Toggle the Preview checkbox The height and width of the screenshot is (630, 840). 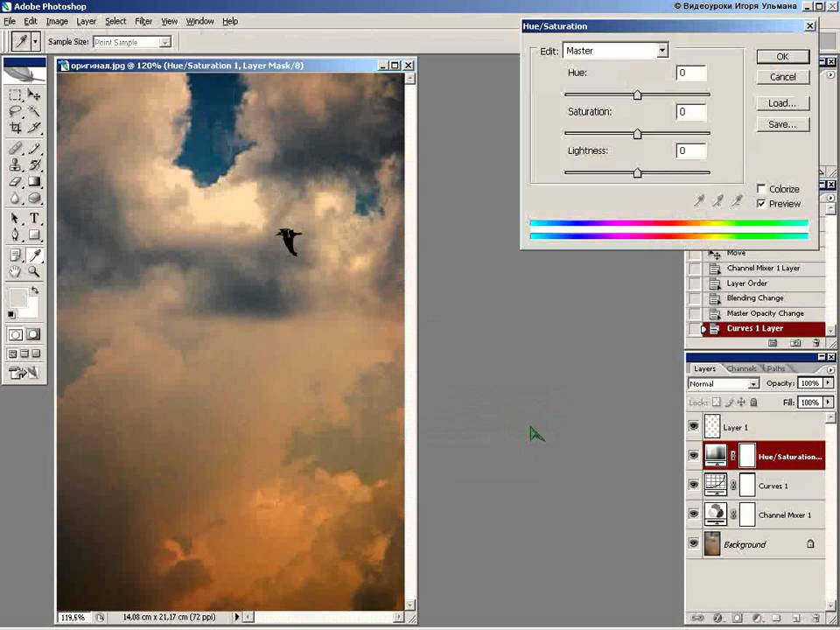point(761,204)
